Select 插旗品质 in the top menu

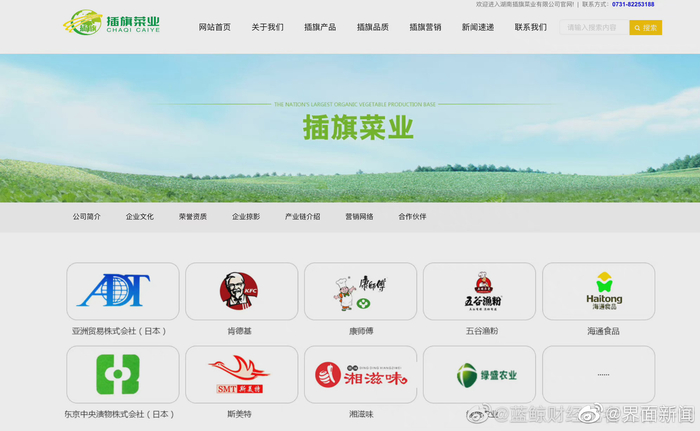pos(373,27)
